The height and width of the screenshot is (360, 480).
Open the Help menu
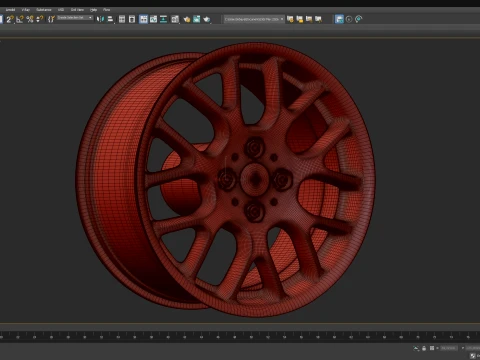[x=93, y=10]
